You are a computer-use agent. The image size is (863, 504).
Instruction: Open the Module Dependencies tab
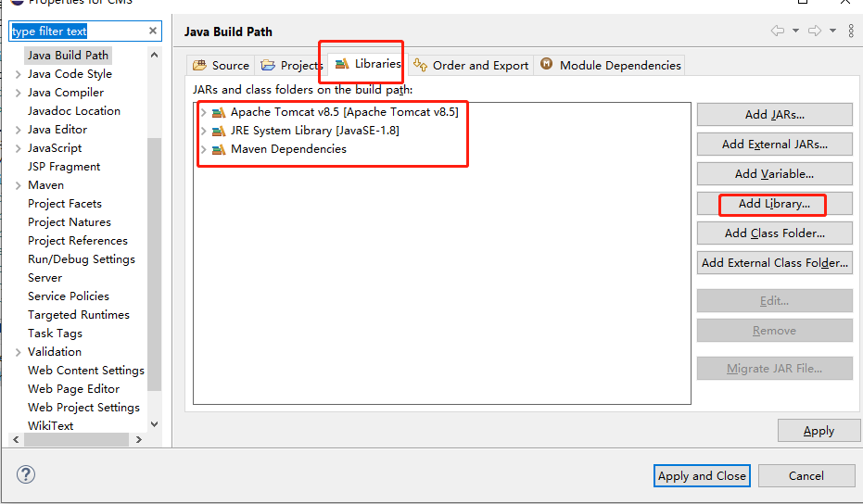pyautogui.click(x=610, y=66)
